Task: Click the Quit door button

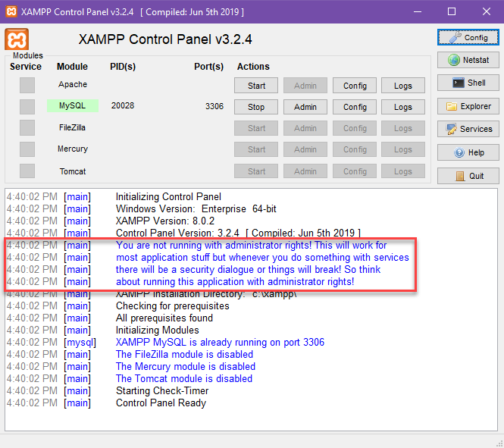Action: point(468,176)
